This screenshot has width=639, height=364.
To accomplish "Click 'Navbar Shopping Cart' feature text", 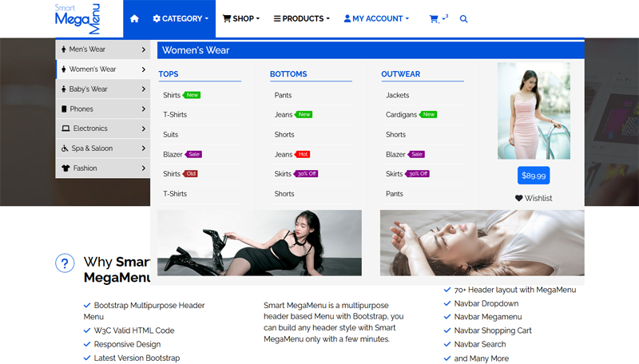I will pos(493,330).
